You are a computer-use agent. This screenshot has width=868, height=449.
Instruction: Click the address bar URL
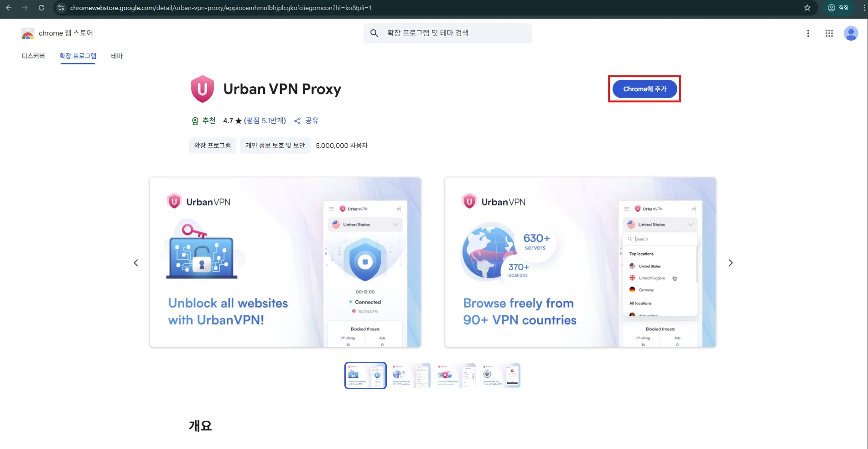pos(221,8)
